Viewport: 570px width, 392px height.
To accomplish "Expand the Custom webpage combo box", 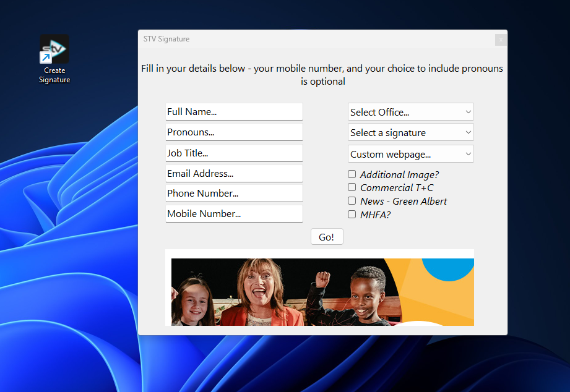I will coord(411,154).
